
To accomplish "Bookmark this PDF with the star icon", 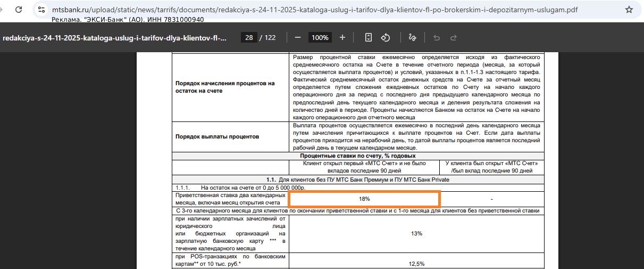I will click(629, 10).
